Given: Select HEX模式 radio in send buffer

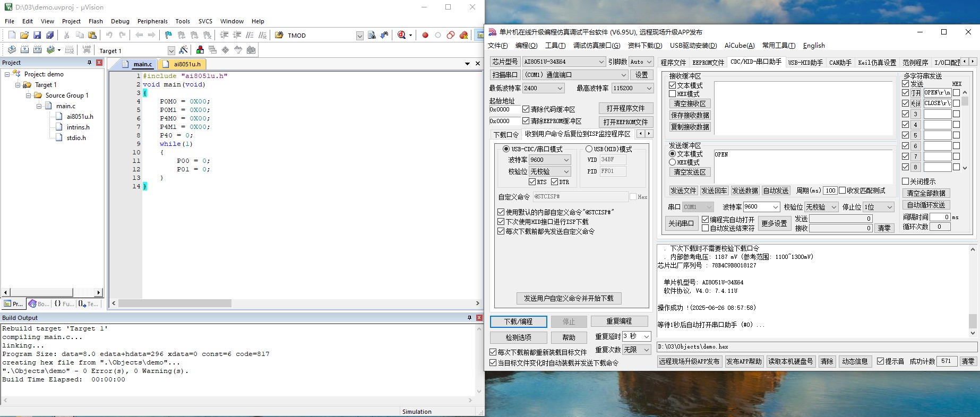Looking at the screenshot, I should click(x=673, y=162).
